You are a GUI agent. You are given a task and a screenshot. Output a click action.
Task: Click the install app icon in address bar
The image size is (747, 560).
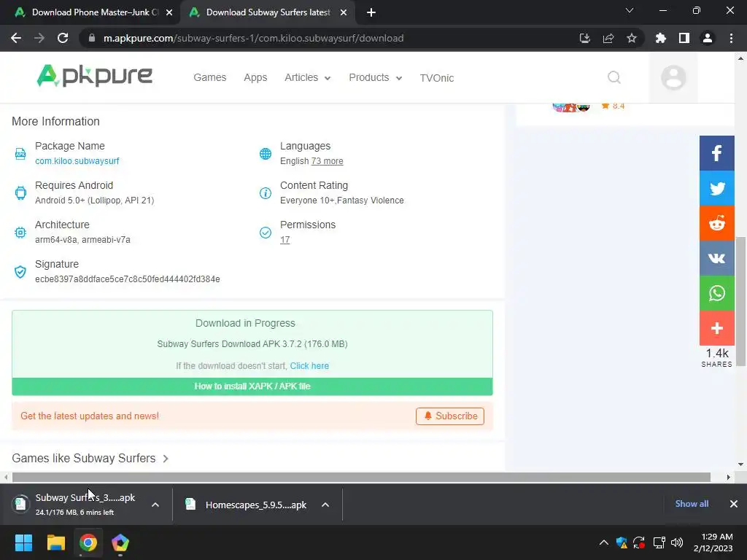point(584,38)
